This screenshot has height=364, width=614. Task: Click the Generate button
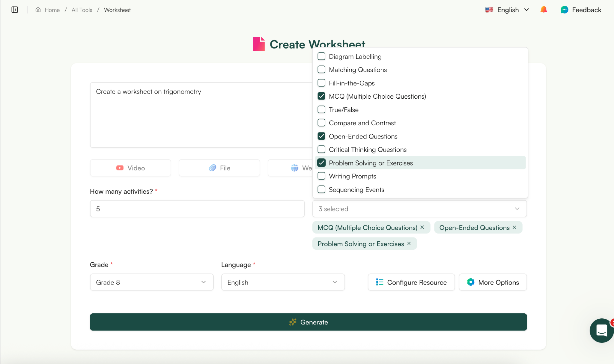click(308, 322)
